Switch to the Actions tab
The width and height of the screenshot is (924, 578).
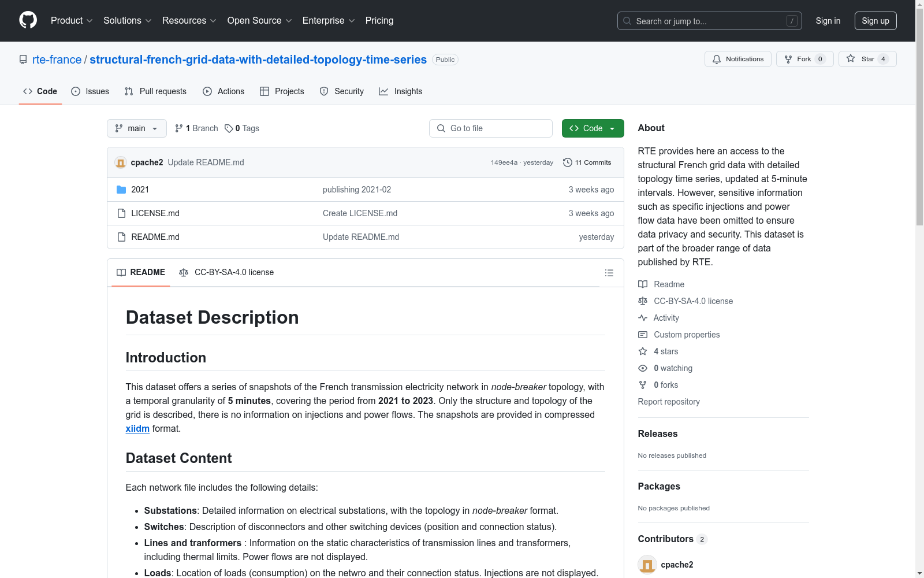[223, 91]
